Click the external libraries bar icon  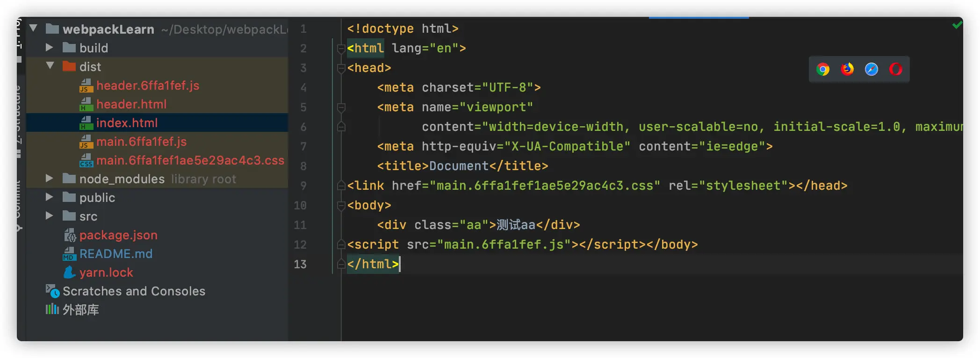(x=52, y=309)
